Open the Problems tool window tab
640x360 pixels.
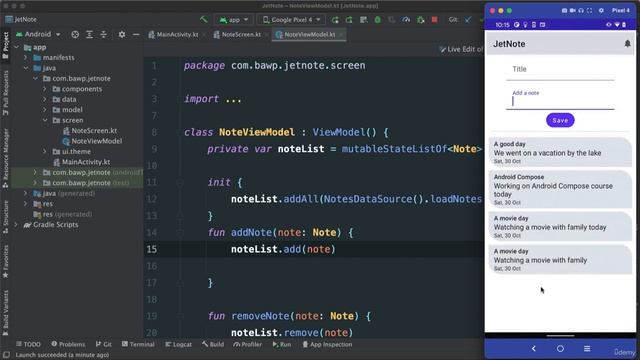point(68,344)
